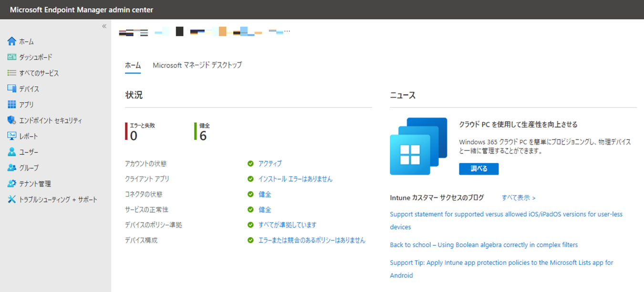Screen dimensions: 644x292
Task: Click the アカウントの状態 label
Action: click(145, 164)
